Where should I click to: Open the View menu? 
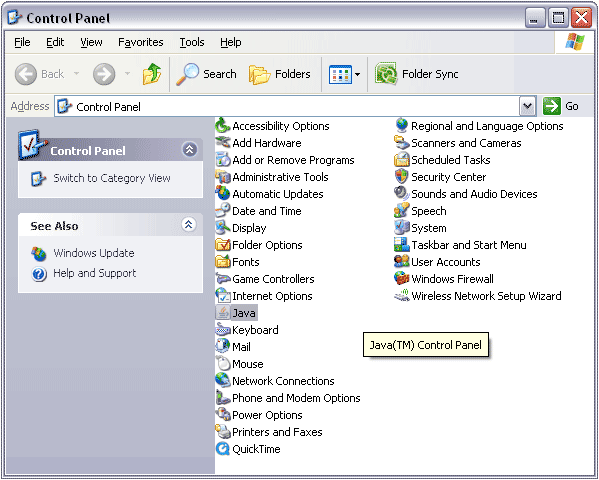(x=91, y=42)
